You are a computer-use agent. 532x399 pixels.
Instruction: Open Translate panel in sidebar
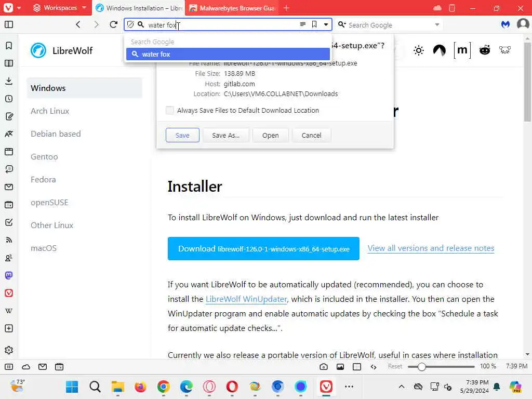coord(9,134)
